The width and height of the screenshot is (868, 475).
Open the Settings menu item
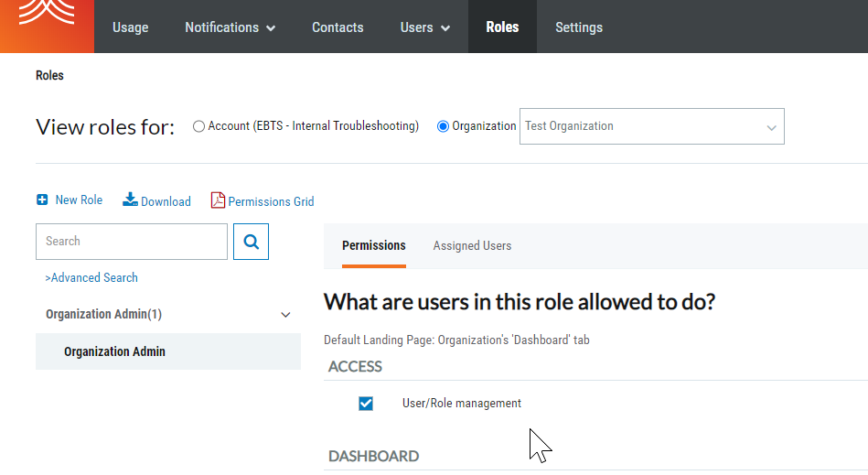(579, 27)
